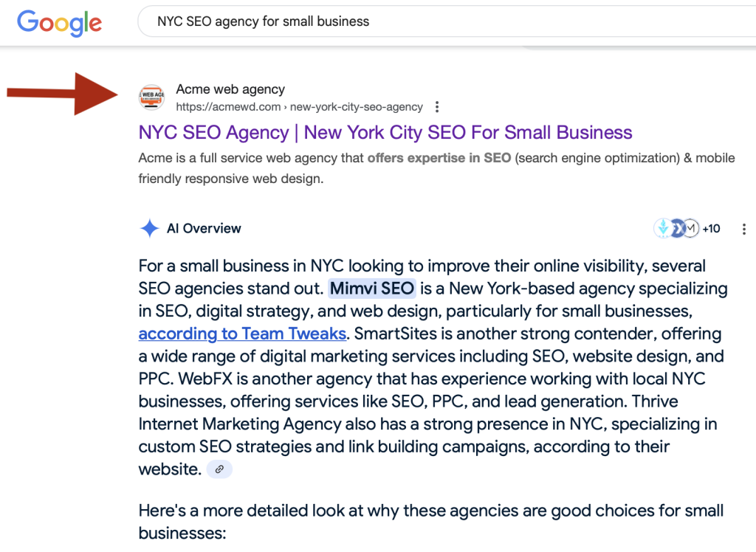This screenshot has height=552, width=756.
Task: Click the "Acme web agency" site name
Action: 230,89
